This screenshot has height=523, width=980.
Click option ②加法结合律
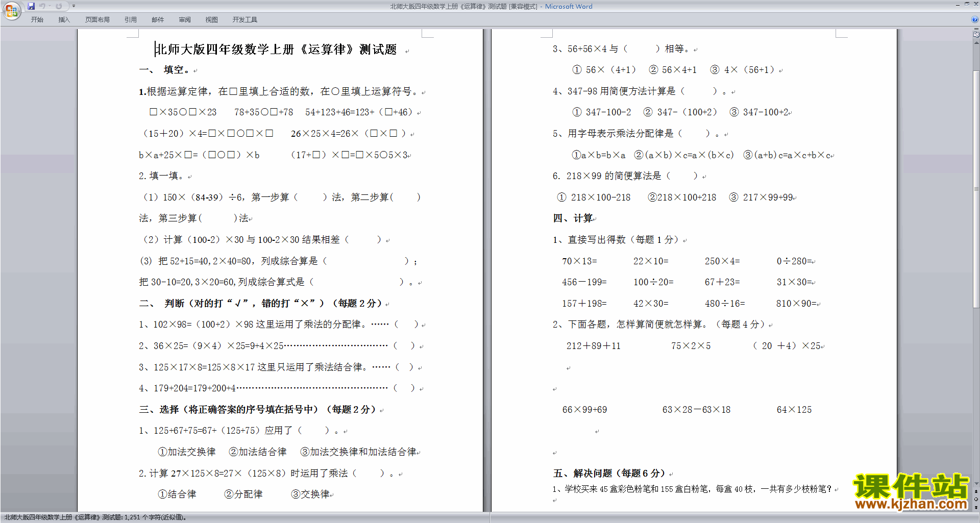258,452
